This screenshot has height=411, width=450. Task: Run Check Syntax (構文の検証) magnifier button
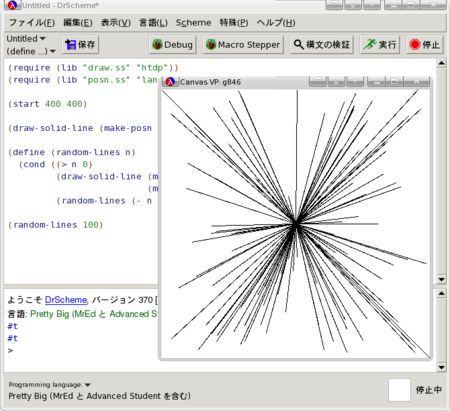coord(322,45)
